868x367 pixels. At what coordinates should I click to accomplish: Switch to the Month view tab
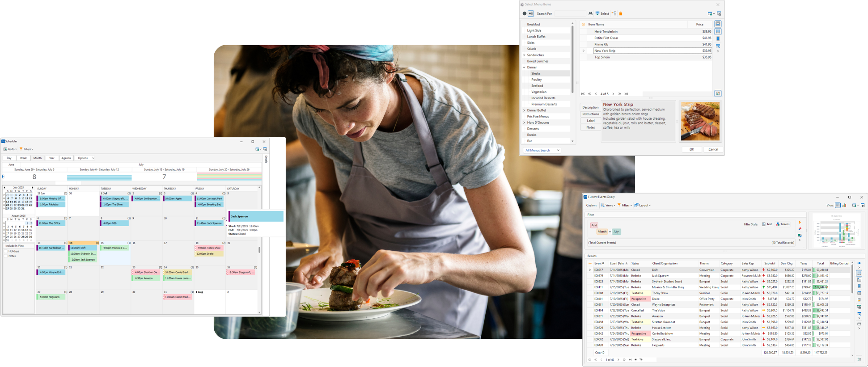coord(38,158)
